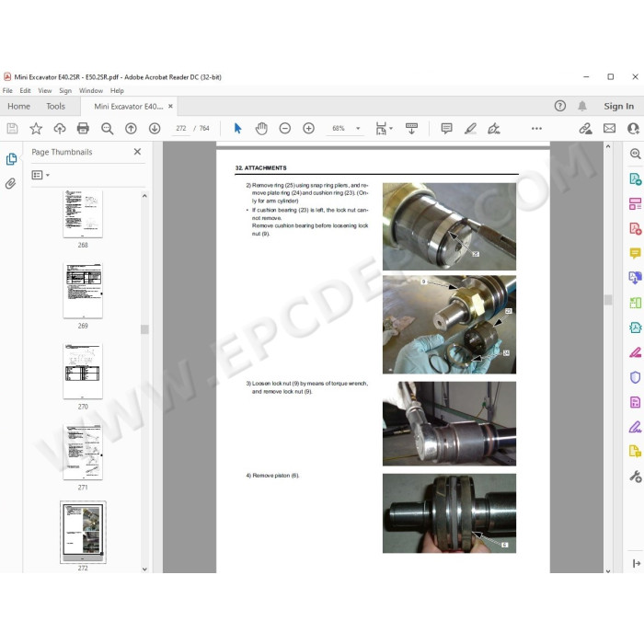Open the View menu
The width and height of the screenshot is (644, 644).
coord(45,90)
